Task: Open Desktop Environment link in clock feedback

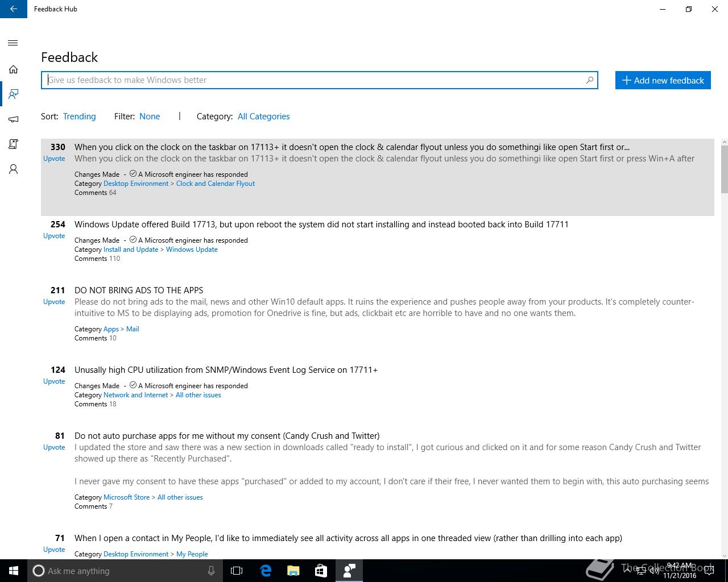Action: pyautogui.click(x=136, y=184)
